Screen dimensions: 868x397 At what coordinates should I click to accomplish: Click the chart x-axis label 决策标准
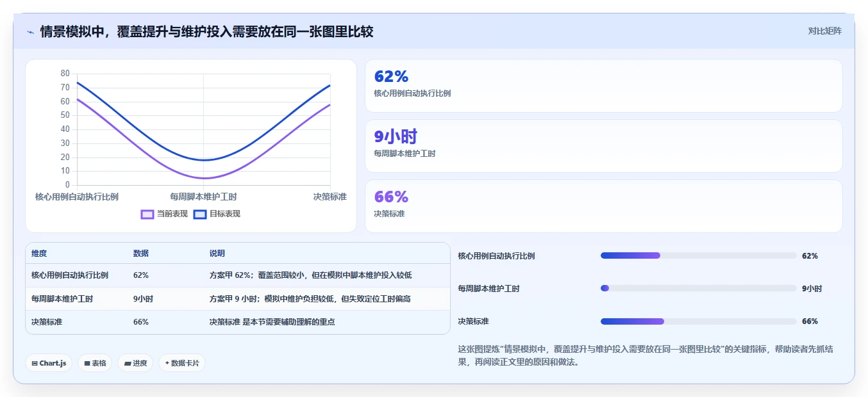330,197
